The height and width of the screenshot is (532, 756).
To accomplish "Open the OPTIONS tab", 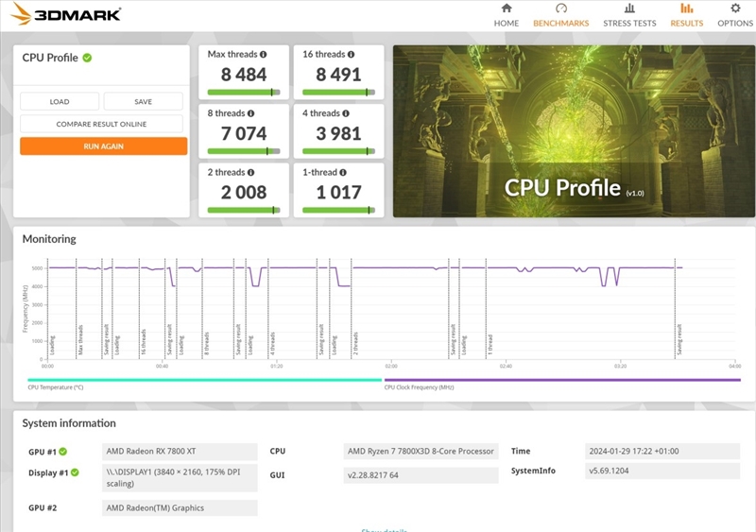I will [x=735, y=24].
